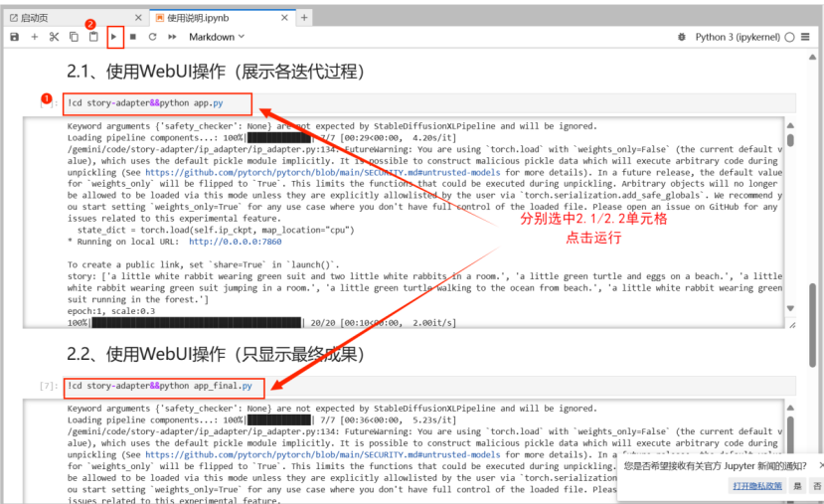Click the kernel status circle indicator

tap(789, 37)
